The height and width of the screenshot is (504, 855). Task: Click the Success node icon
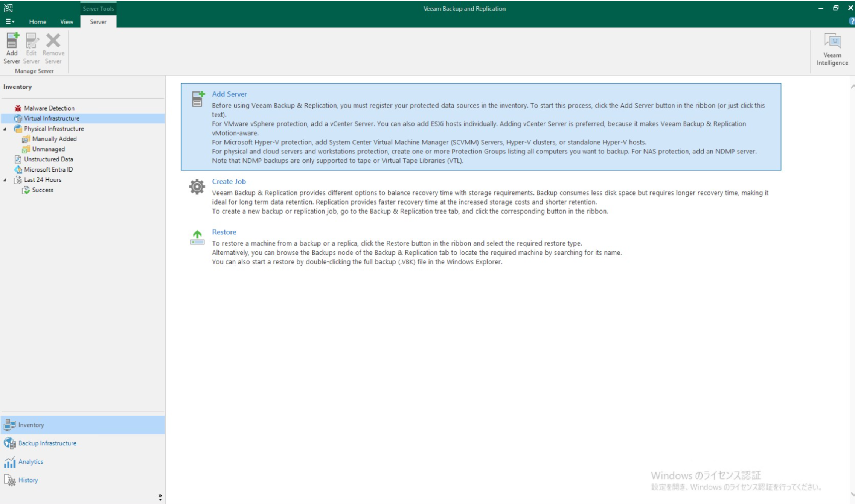(x=26, y=190)
